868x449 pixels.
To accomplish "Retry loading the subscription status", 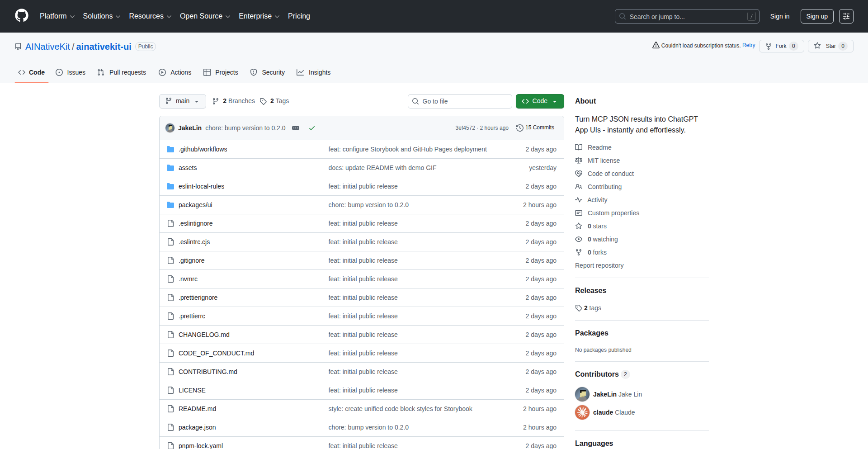I will pos(749,45).
